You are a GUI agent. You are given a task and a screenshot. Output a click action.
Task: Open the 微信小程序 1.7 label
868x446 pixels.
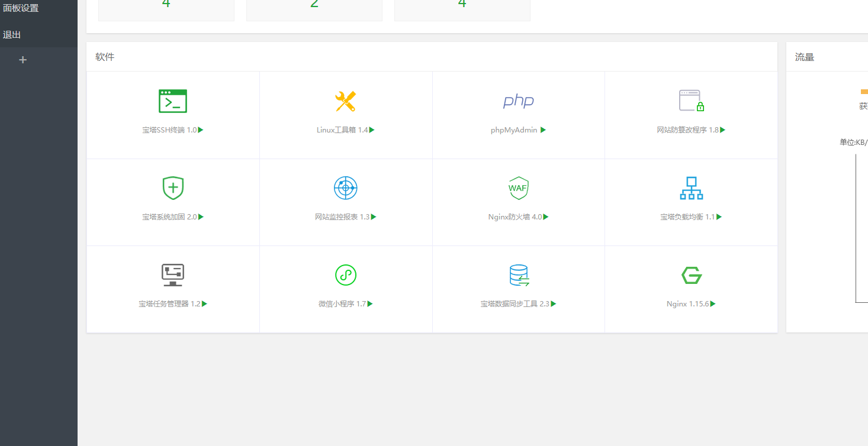342,304
